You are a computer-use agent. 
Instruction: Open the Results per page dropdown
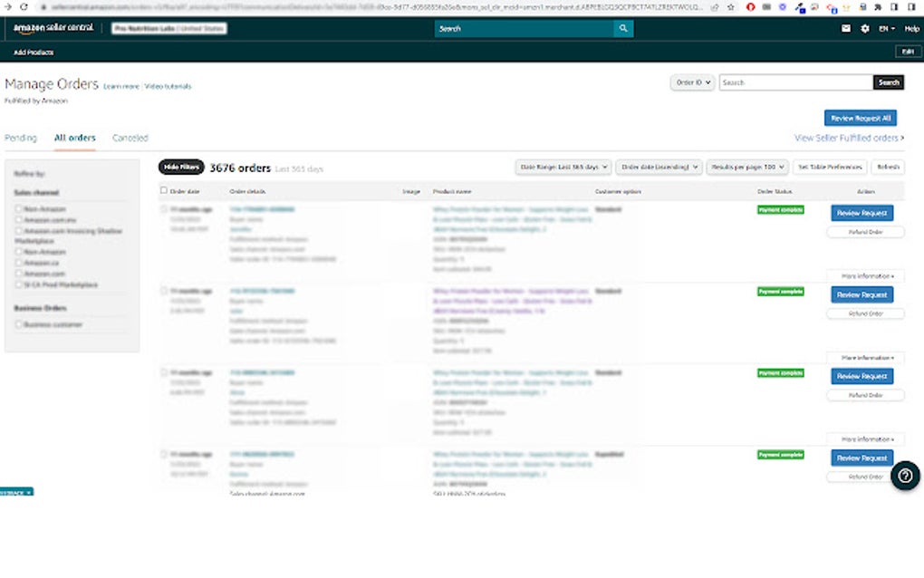click(x=747, y=168)
